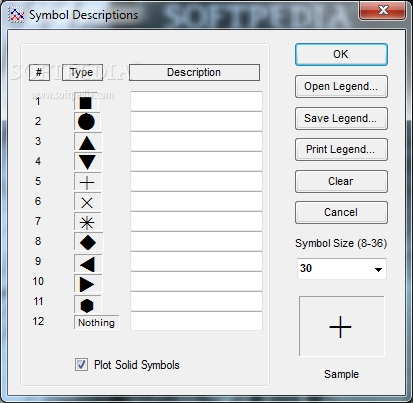This screenshot has height=403, width=413.
Task: Choose the upward triangle symbol
Action: pyautogui.click(x=88, y=142)
